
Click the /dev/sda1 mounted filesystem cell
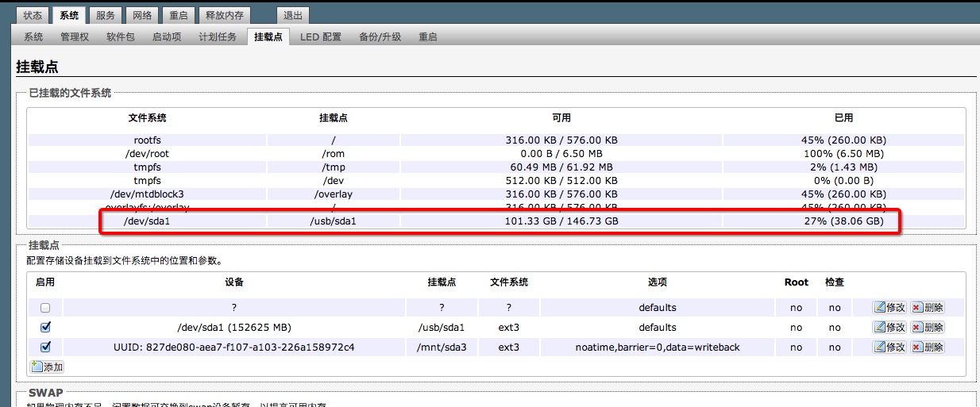click(x=147, y=221)
